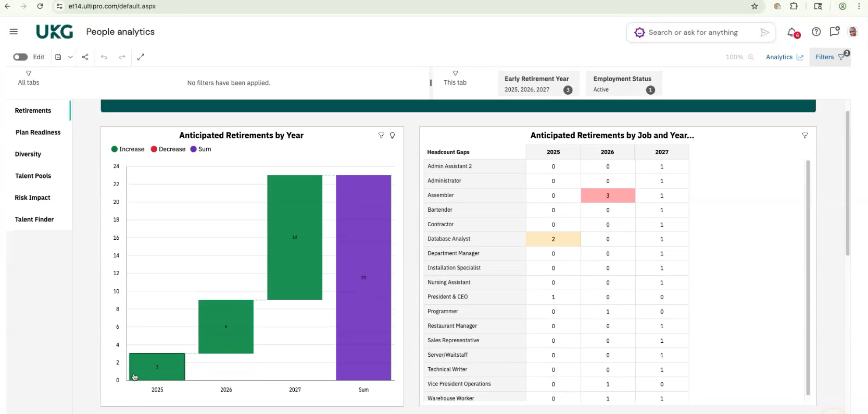Click the Filters button

pos(829,57)
